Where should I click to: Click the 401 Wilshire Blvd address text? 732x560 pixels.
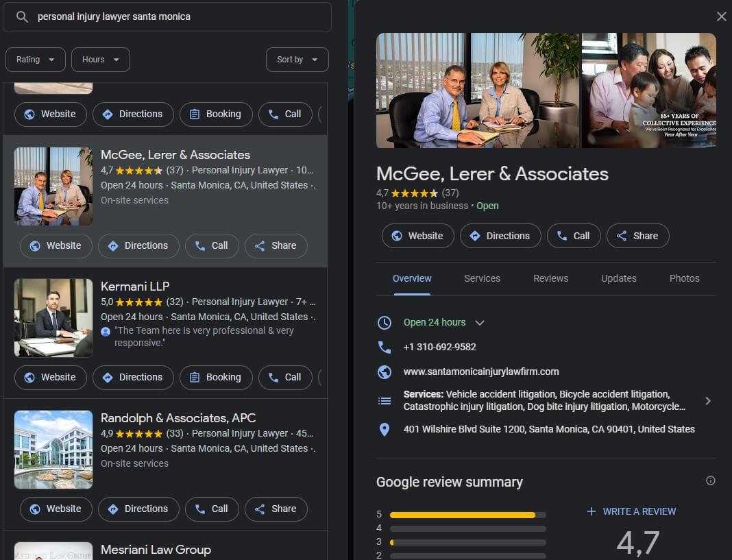(549, 429)
